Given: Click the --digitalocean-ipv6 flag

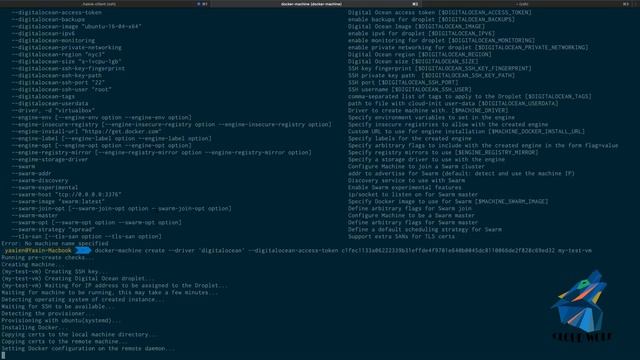Looking at the screenshot, I should point(43,33).
